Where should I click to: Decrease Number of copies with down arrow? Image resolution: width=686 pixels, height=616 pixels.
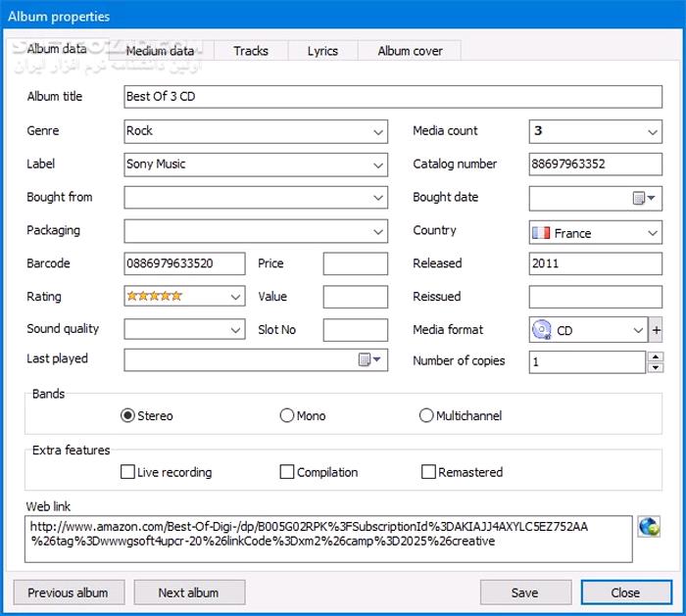656,368
